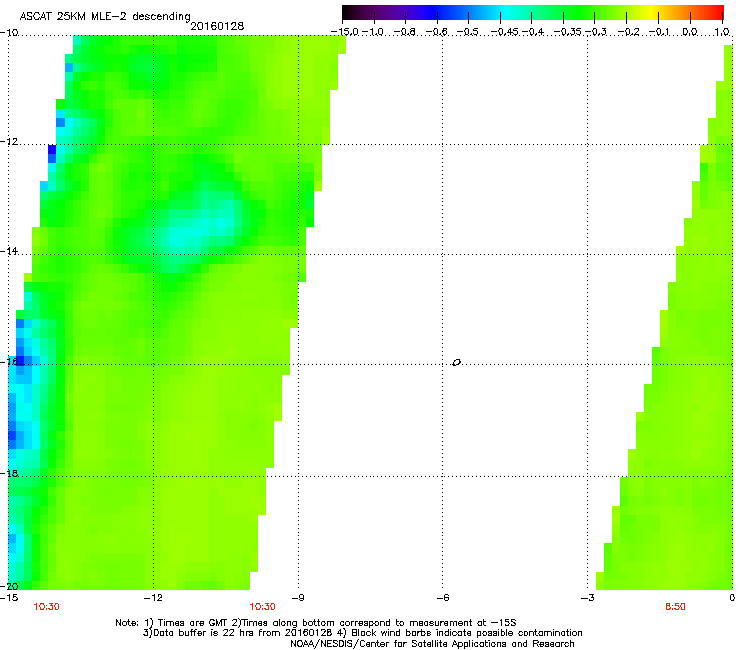Click the -0.1 color scale label
Screen dimensions: 740x650
(x=660, y=32)
